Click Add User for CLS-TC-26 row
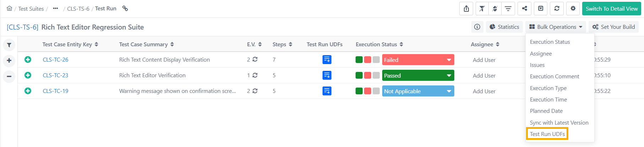This screenshot has height=147, width=644. point(484,60)
